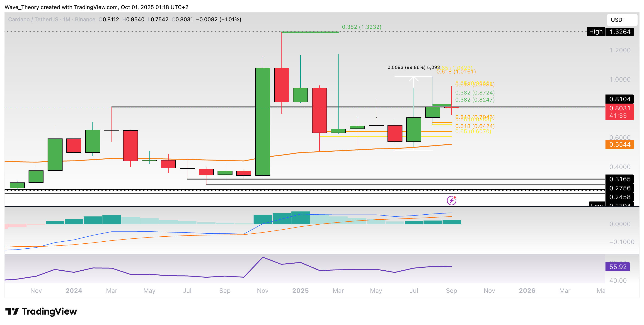
Task: Click the 2025 label on the time axis
Action: pyautogui.click(x=300, y=291)
